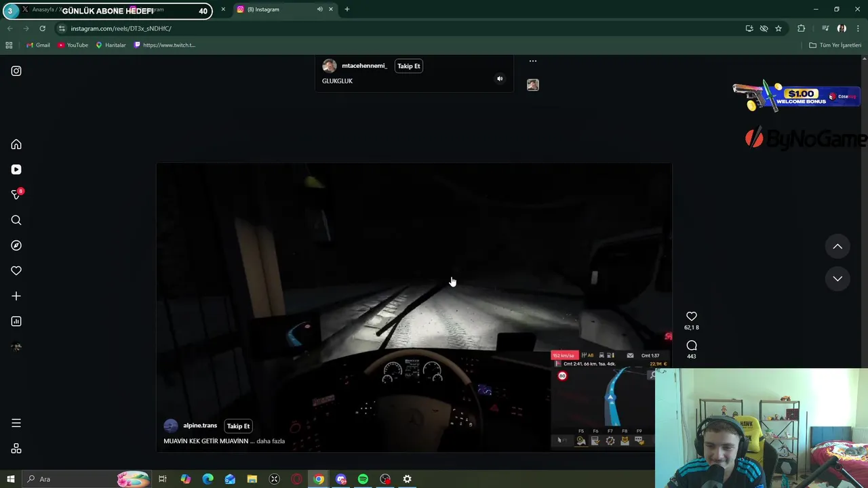Click the crossed-eye tracking protection icon
The width and height of the screenshot is (868, 488).
764,28
